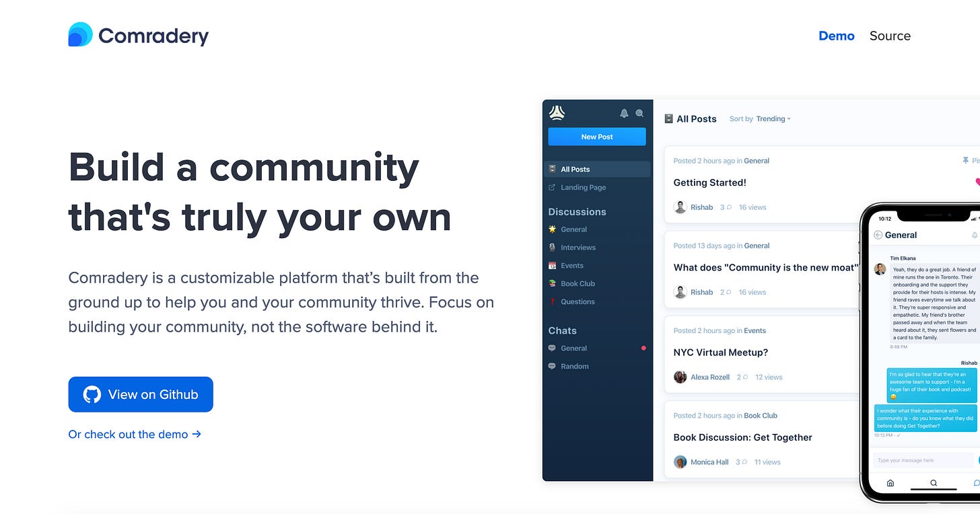The height and width of the screenshot is (514, 980).
Task: Open the Random chat room
Action: pos(575,367)
